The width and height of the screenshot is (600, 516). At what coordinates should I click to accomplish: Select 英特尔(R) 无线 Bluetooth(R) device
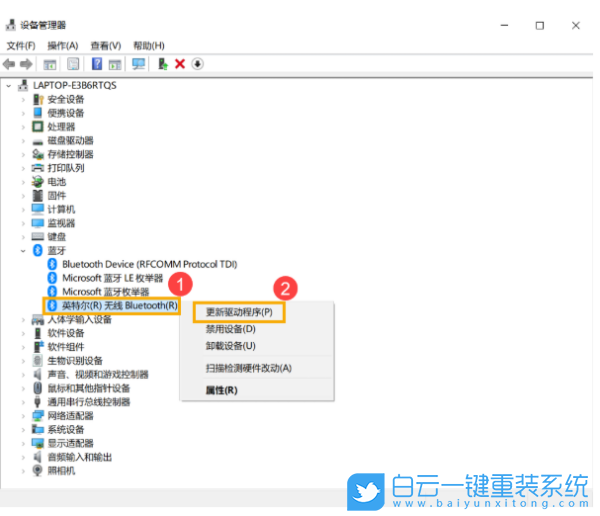pos(120,305)
